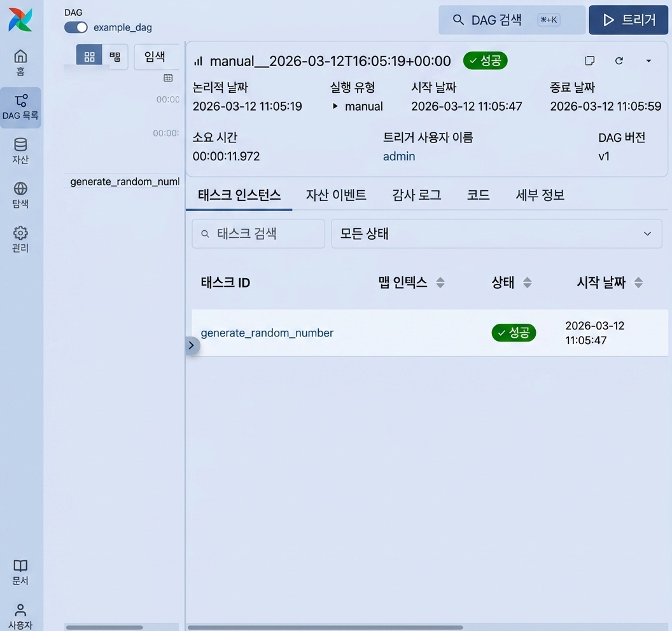
Task: Open 문서 in the sidebar
Action: [20, 572]
